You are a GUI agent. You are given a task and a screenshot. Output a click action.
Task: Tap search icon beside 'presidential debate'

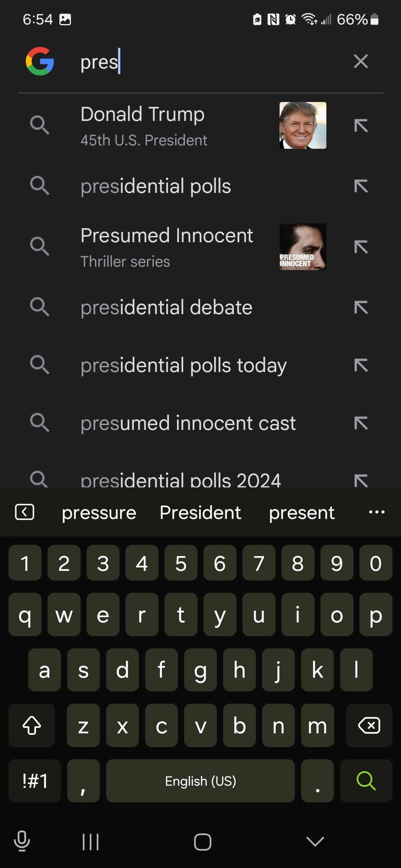(40, 307)
